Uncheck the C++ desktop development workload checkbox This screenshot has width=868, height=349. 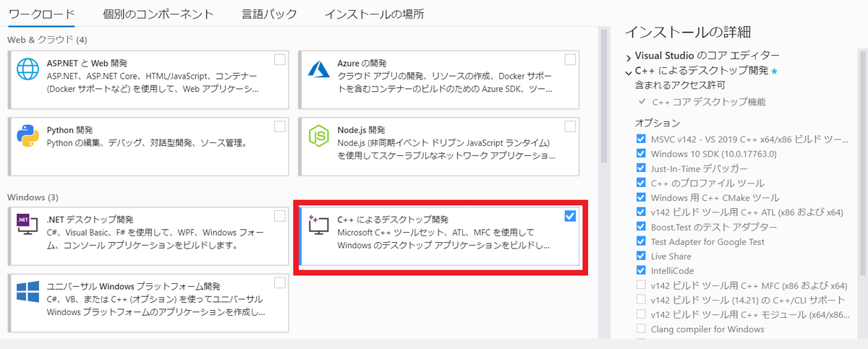coord(570,215)
